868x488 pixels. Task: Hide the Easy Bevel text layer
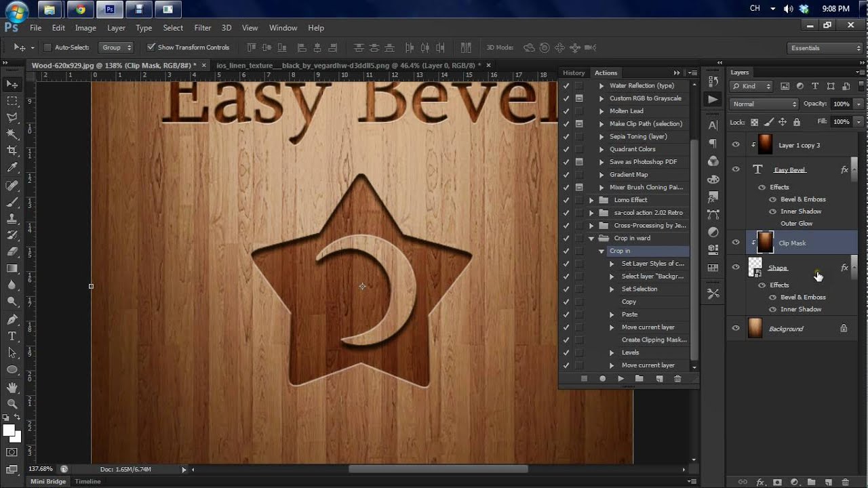tap(736, 169)
